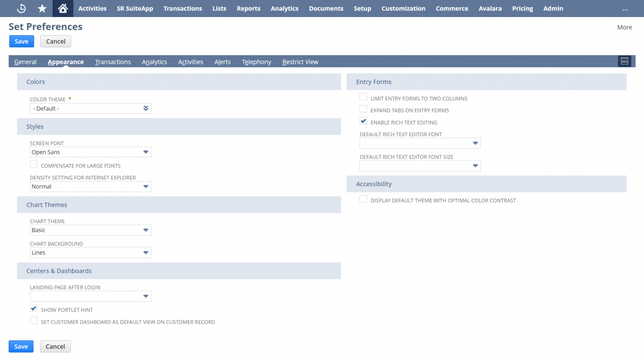Open the Default Rich Text Editor Font dropdown
Image resolution: width=644 pixels, height=360 pixels.
[475, 143]
